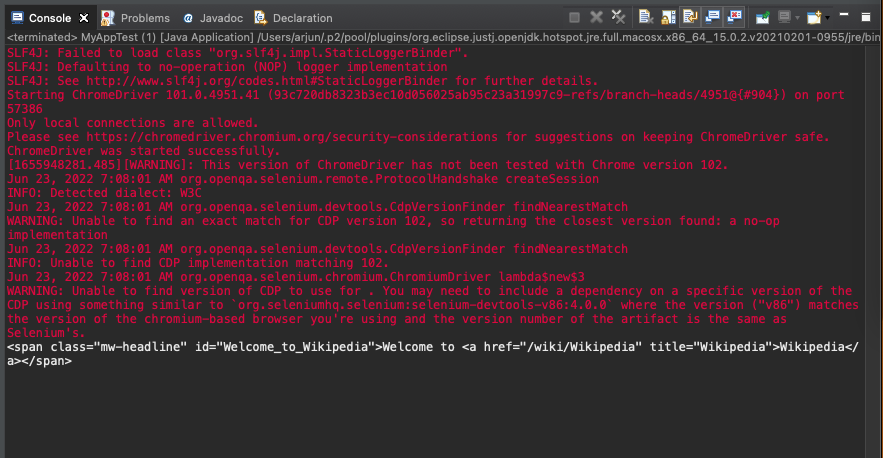883x458 pixels.
Task: Switch to the Problems tab
Action: click(136, 18)
